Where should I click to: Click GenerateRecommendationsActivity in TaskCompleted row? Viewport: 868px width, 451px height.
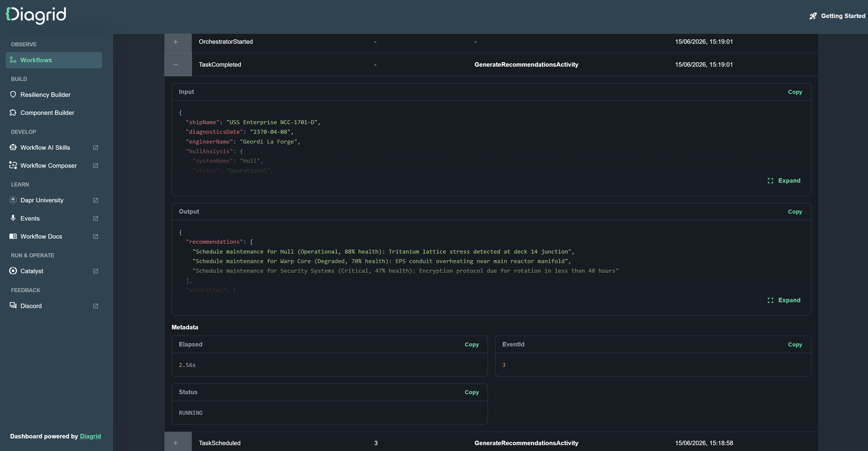[x=526, y=64]
